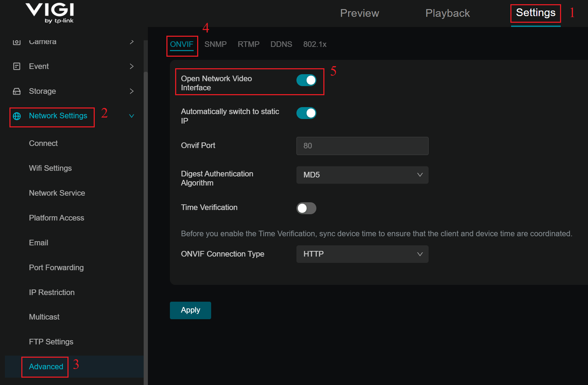Click the Event sidebar icon
This screenshot has width=588, height=385.
coord(16,66)
